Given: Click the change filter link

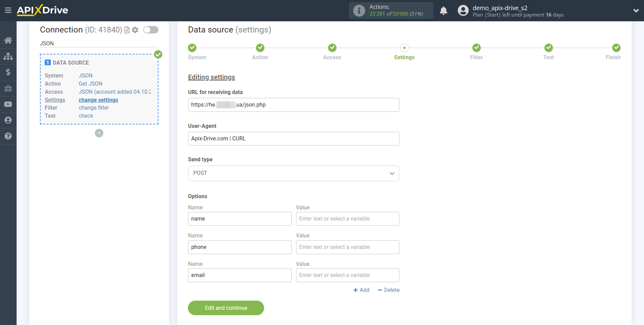Looking at the screenshot, I should coord(94,108).
